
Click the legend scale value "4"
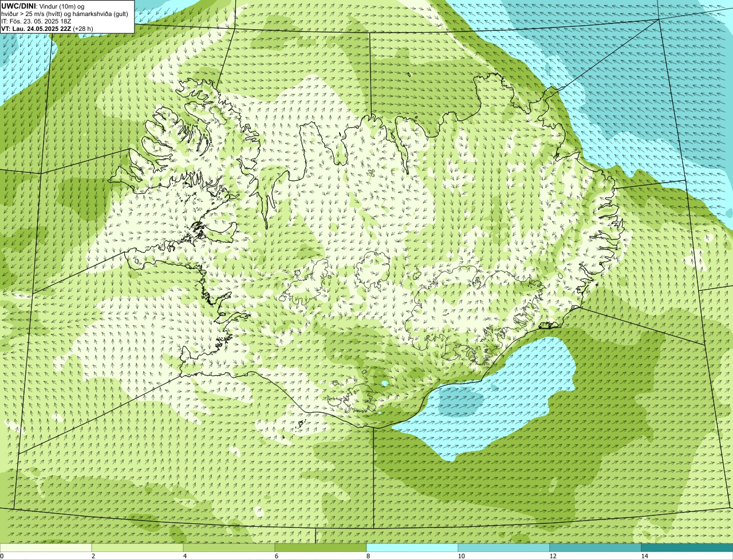click(184, 556)
